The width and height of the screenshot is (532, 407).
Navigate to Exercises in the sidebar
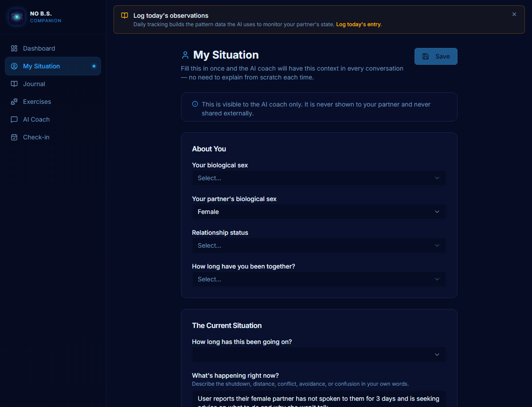37,102
